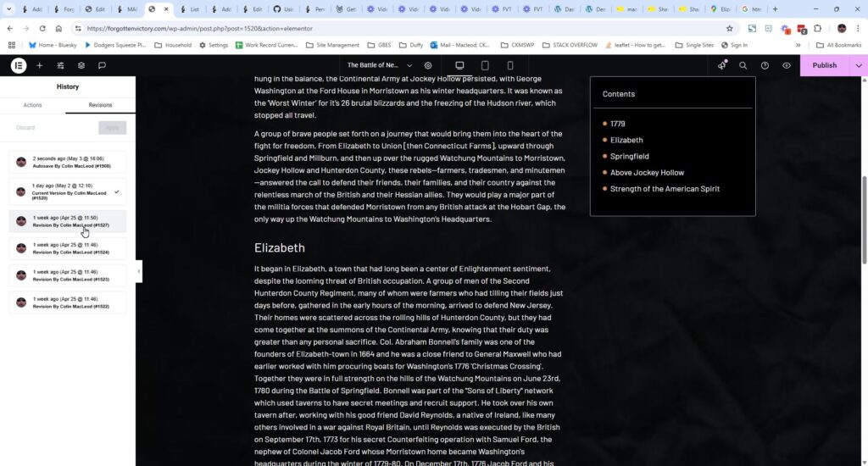Open the Household bookmarks folder
868x466 pixels.
pyautogui.click(x=173, y=45)
